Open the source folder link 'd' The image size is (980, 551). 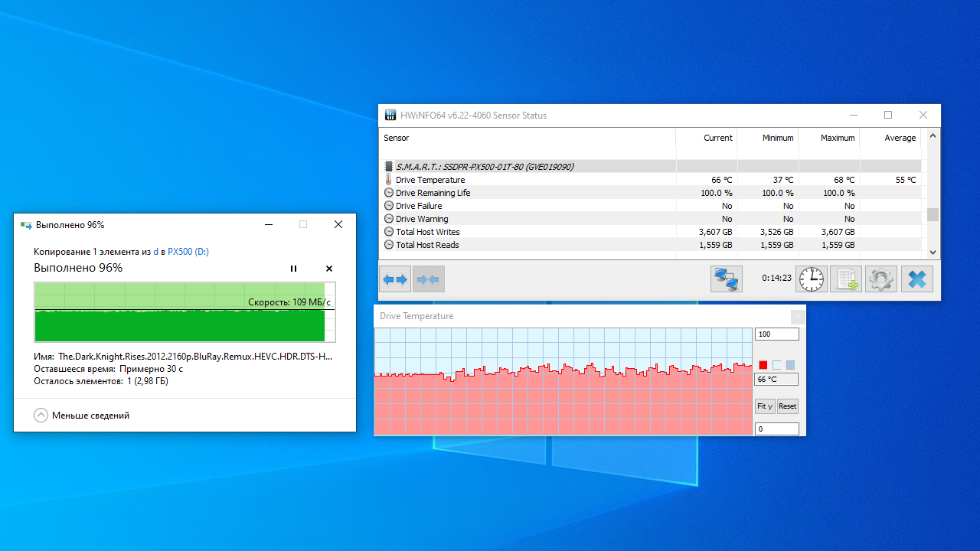point(155,251)
